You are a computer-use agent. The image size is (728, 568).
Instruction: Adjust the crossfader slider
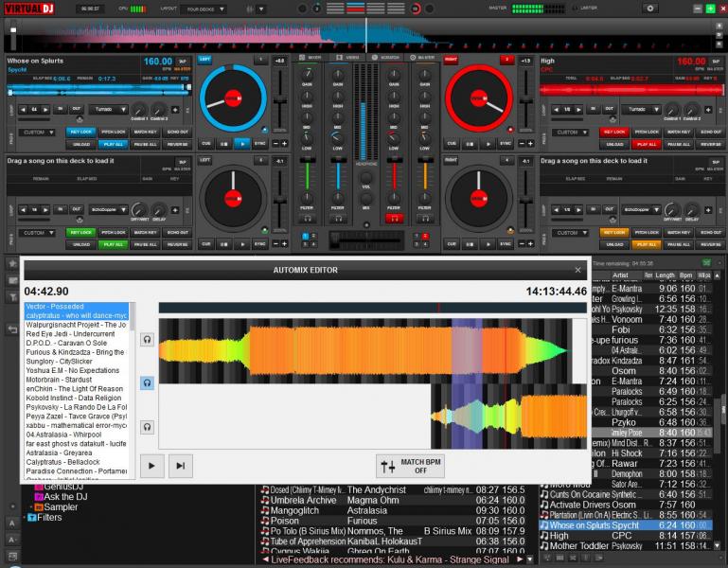(x=366, y=240)
